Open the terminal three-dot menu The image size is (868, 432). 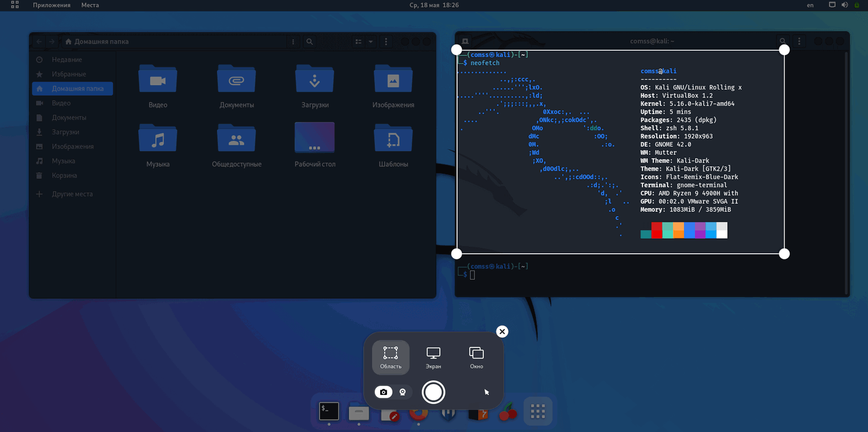[799, 41]
